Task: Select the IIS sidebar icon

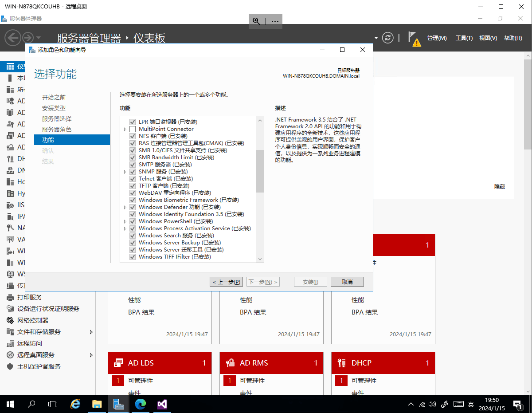Action: [x=10, y=205]
